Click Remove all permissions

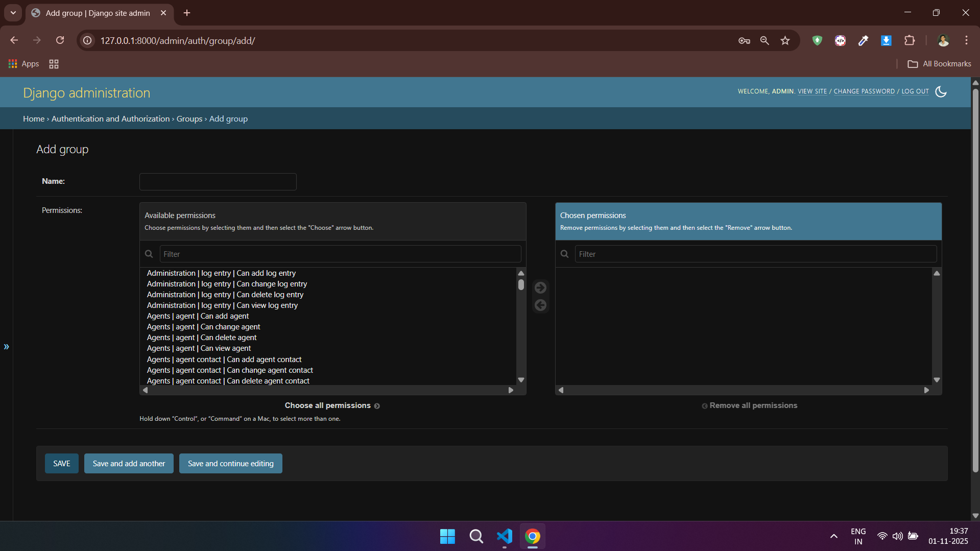(x=749, y=405)
